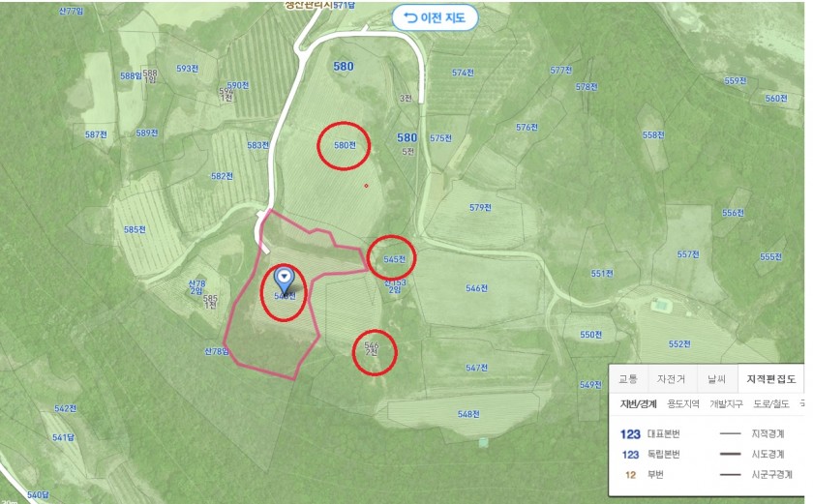Viewport: 813px width, 504px height.
Task: Click the 552전 parcel label
Action: (x=679, y=344)
